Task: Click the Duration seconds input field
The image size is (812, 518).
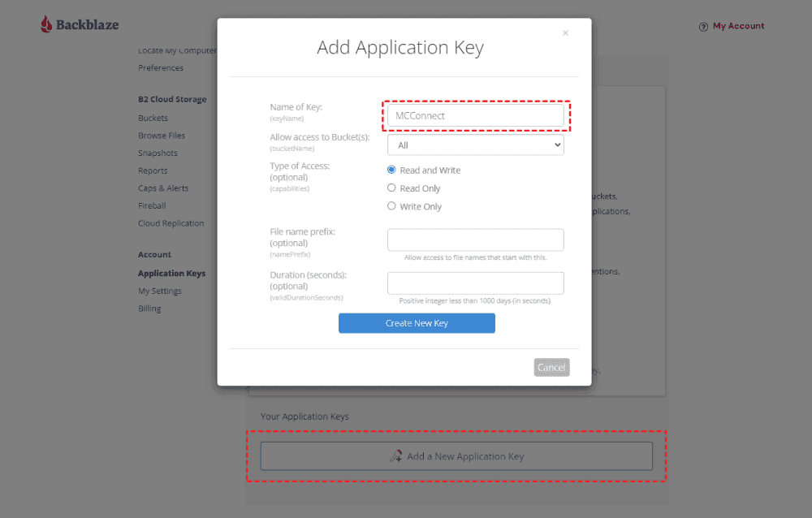Action: (475, 283)
